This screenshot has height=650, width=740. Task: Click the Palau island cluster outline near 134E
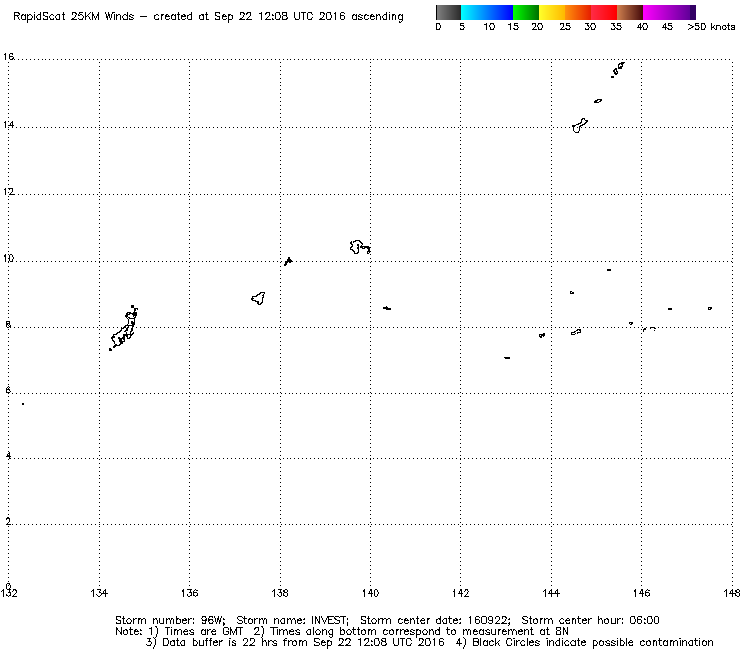click(x=124, y=328)
